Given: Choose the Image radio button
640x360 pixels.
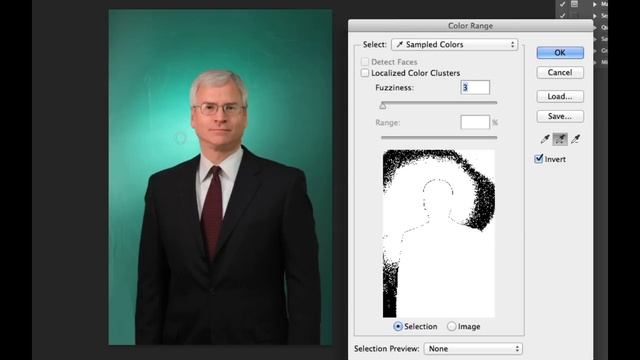Looking at the screenshot, I should click(451, 327).
